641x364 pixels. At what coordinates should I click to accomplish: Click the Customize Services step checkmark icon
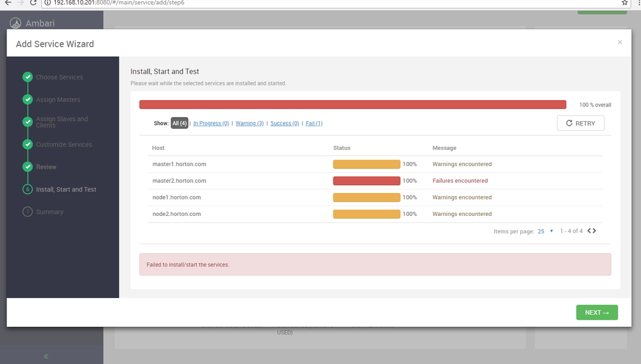pyautogui.click(x=28, y=144)
